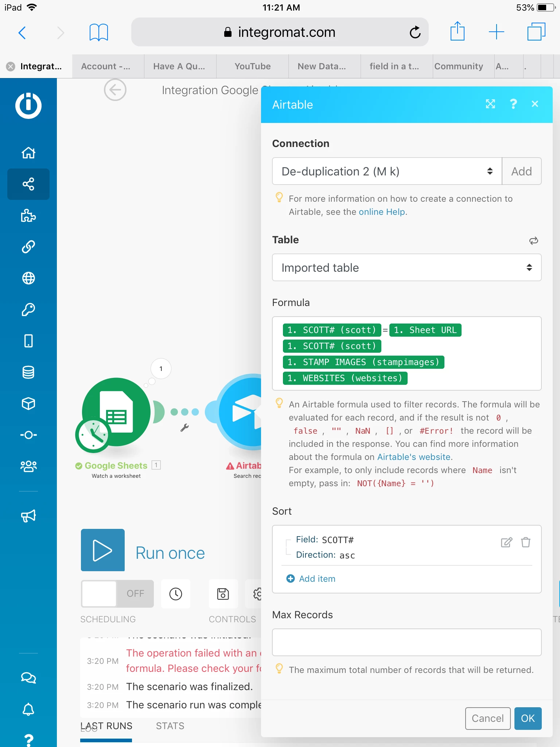Open the Flow control icon in sidebar

(28, 435)
